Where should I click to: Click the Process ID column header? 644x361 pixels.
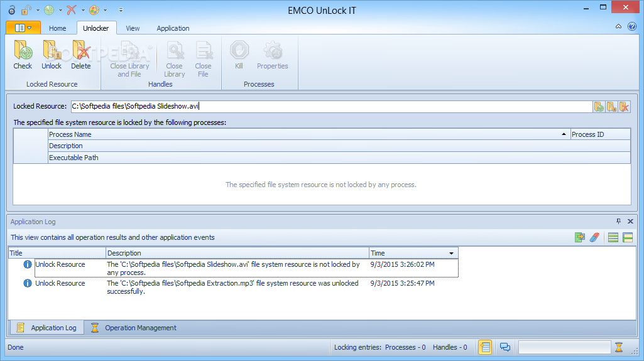(601, 134)
